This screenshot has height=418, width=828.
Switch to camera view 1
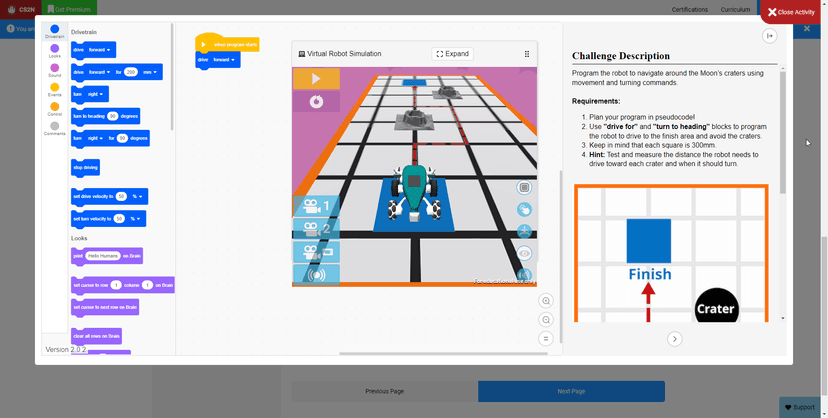[x=316, y=206]
